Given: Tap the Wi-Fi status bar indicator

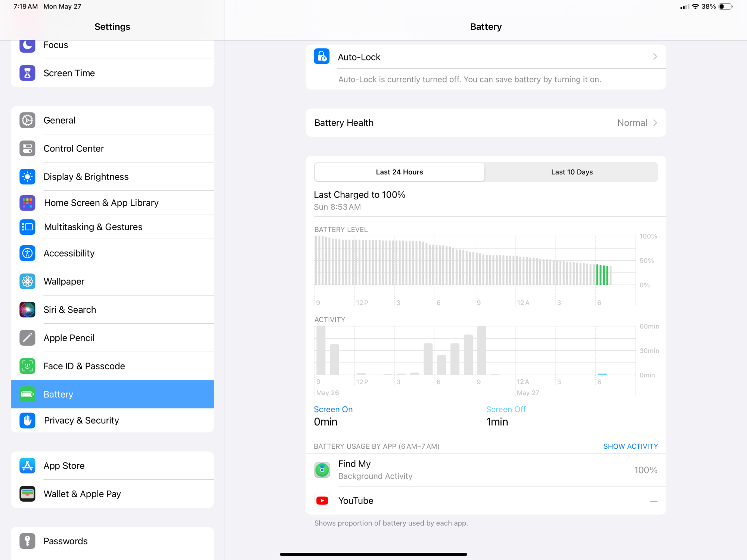Looking at the screenshot, I should point(695,6).
